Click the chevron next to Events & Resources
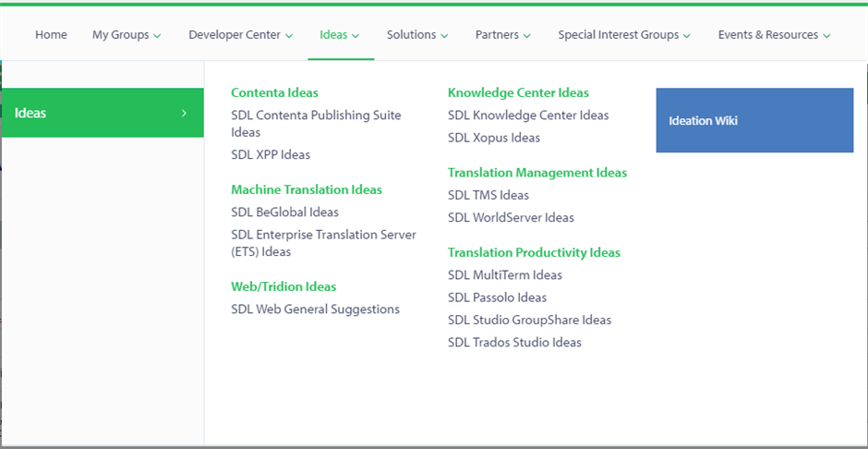The height and width of the screenshot is (449, 868). pyautogui.click(x=826, y=36)
